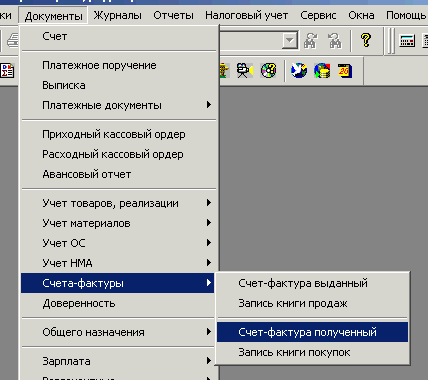The image size is (428, 380).
Task: Open the Сервис menu
Action: tap(318, 15)
